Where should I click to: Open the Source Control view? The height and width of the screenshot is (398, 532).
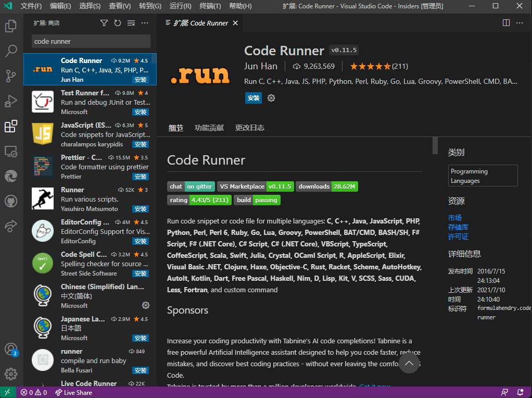point(11,76)
